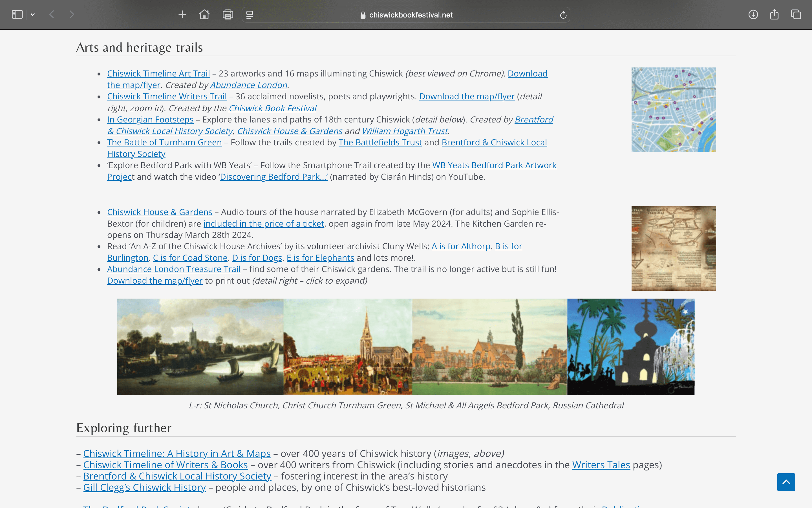Click Writers Trail 'Download the map/flyer' link

click(x=467, y=97)
